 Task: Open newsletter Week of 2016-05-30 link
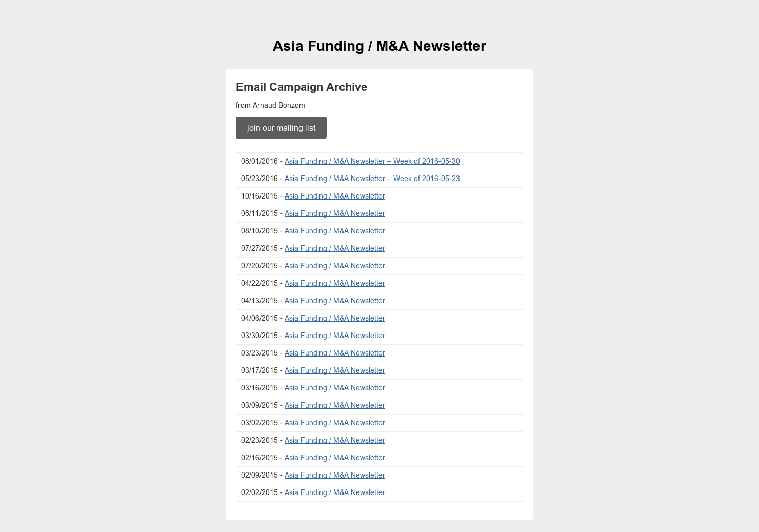[x=372, y=161]
